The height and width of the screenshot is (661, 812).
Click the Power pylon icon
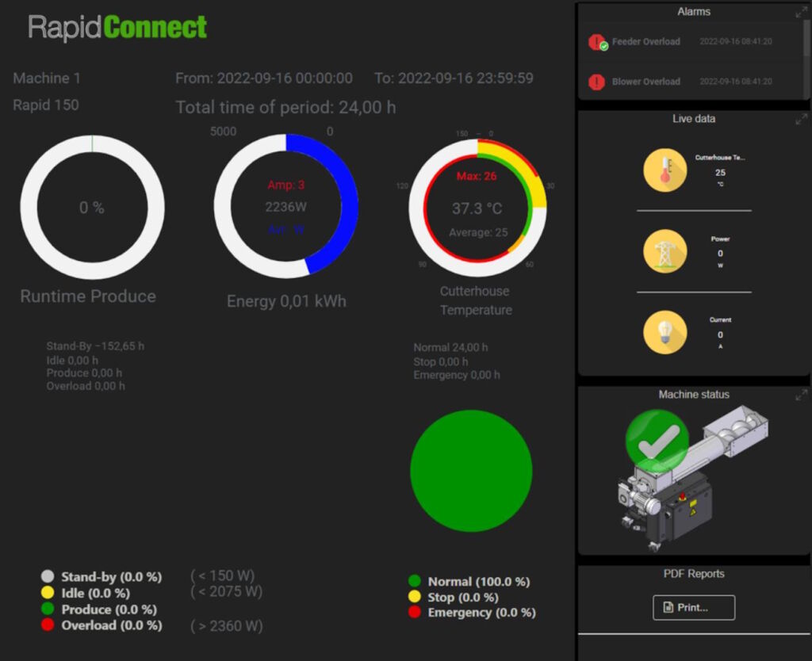(665, 252)
